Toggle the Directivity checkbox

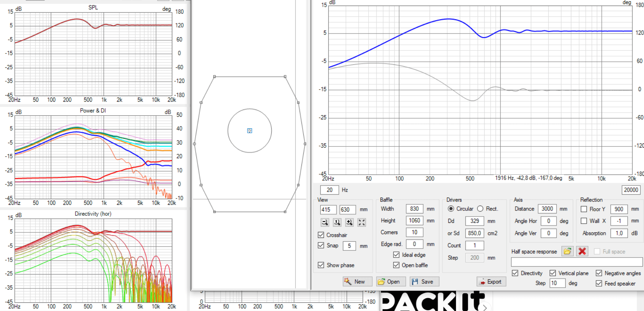pos(515,273)
